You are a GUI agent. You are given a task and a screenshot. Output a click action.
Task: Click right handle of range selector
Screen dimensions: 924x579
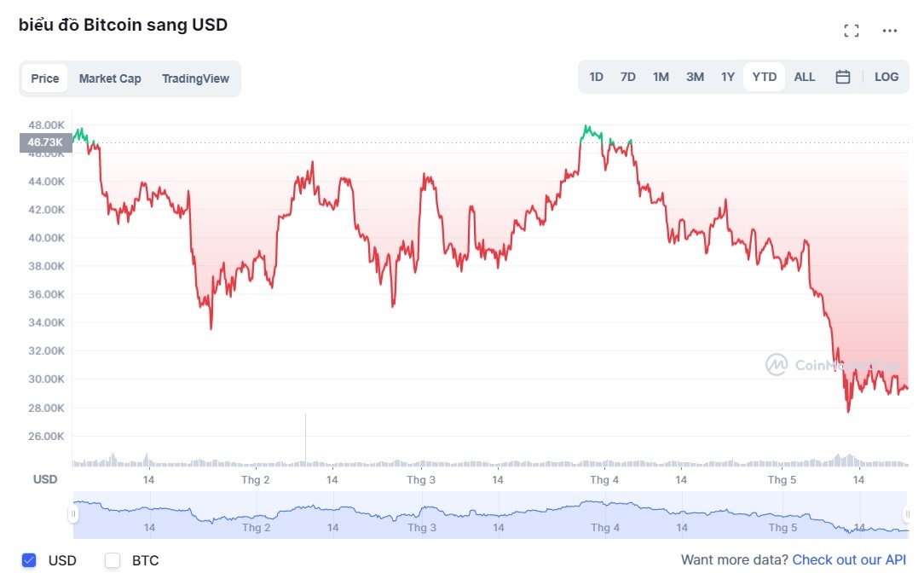906,513
